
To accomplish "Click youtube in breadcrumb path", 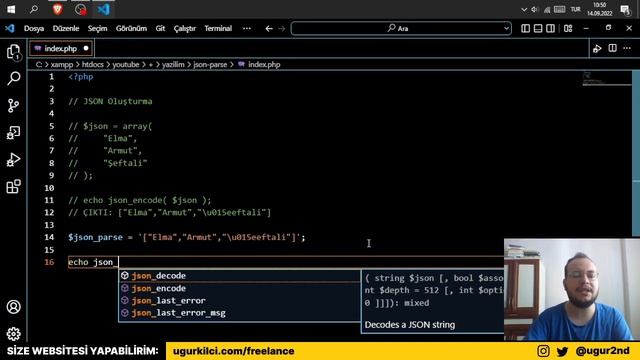I will 126,64.
